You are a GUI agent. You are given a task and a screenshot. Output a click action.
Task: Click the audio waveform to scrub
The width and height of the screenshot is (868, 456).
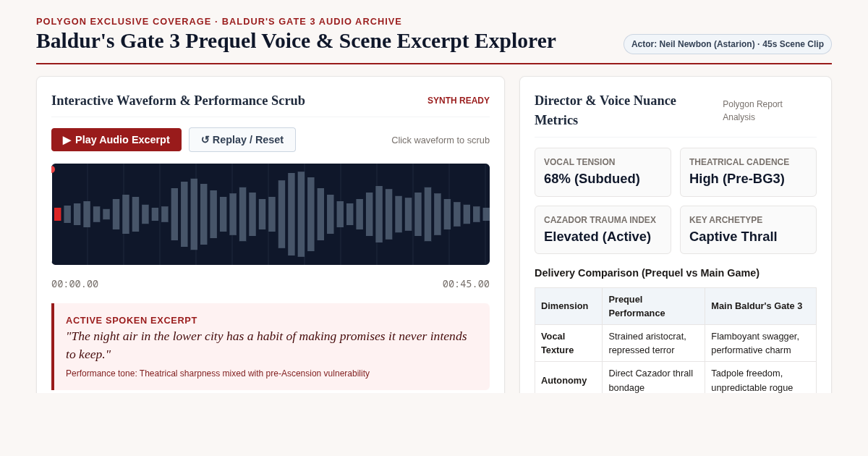coord(271,214)
